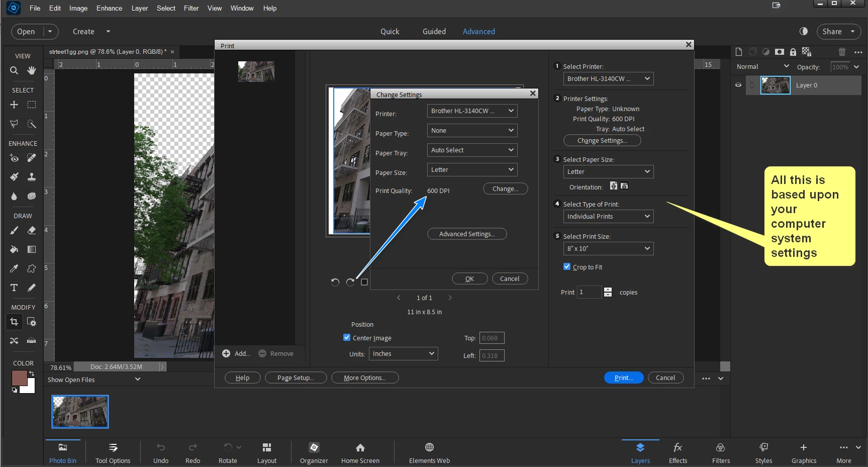Uncheck the Crop to Fit checkbox

tap(567, 267)
